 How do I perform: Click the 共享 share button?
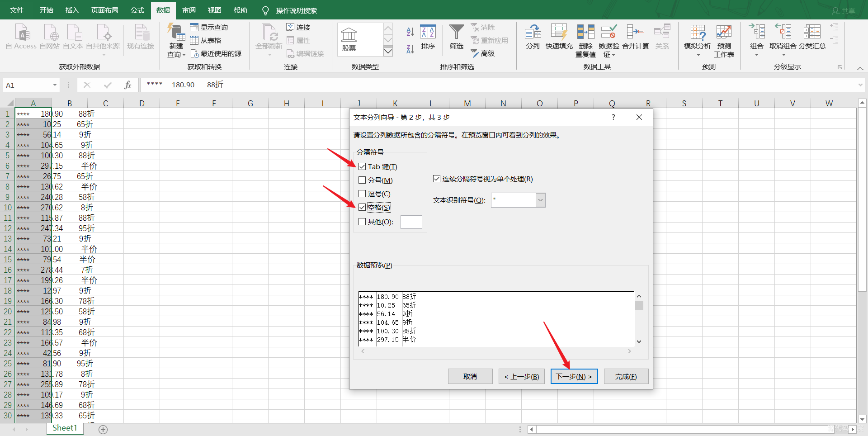pos(844,11)
